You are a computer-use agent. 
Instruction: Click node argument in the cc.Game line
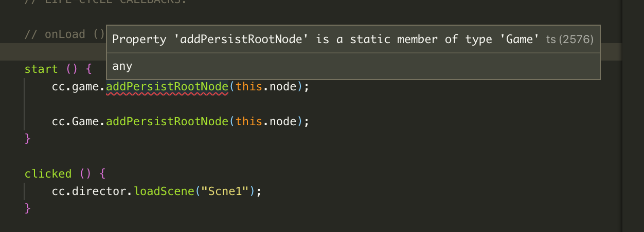283,122
